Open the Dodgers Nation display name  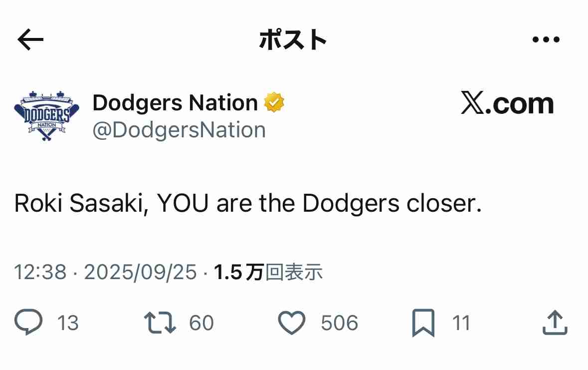coord(175,103)
